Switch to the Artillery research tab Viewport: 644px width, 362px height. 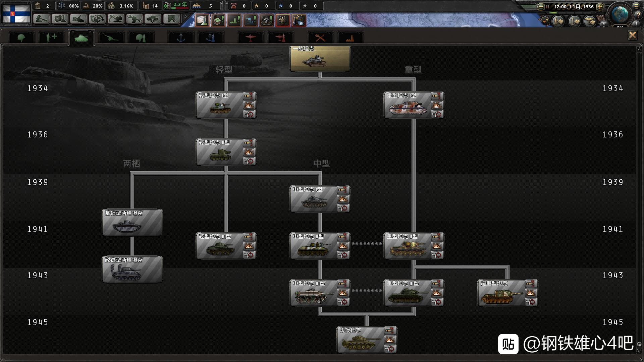pyautogui.click(x=111, y=37)
